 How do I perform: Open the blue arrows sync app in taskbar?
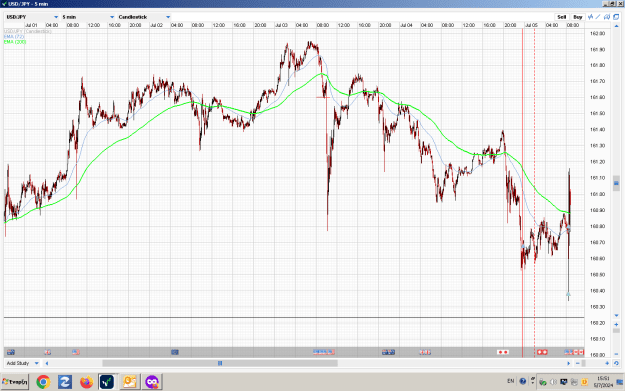(65, 382)
